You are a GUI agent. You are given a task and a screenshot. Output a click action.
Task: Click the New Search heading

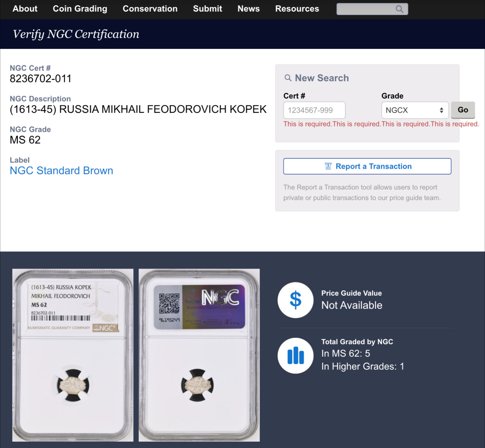click(x=322, y=78)
